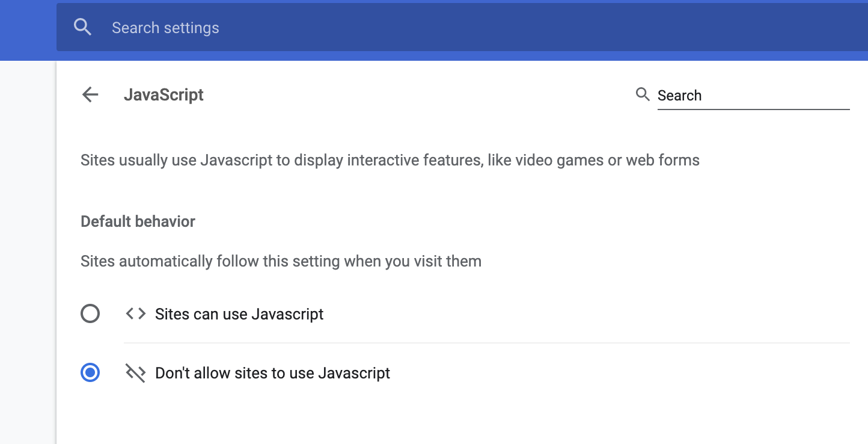Click the angle brackets code icon
This screenshot has width=868, height=444.
click(x=135, y=314)
